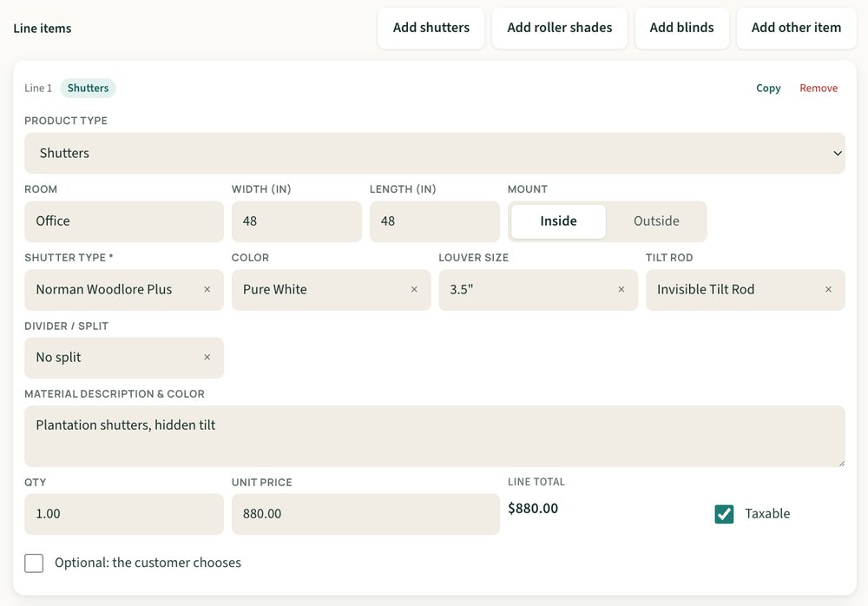Click Add other item button
The height and width of the screenshot is (606, 868).
[x=796, y=28]
